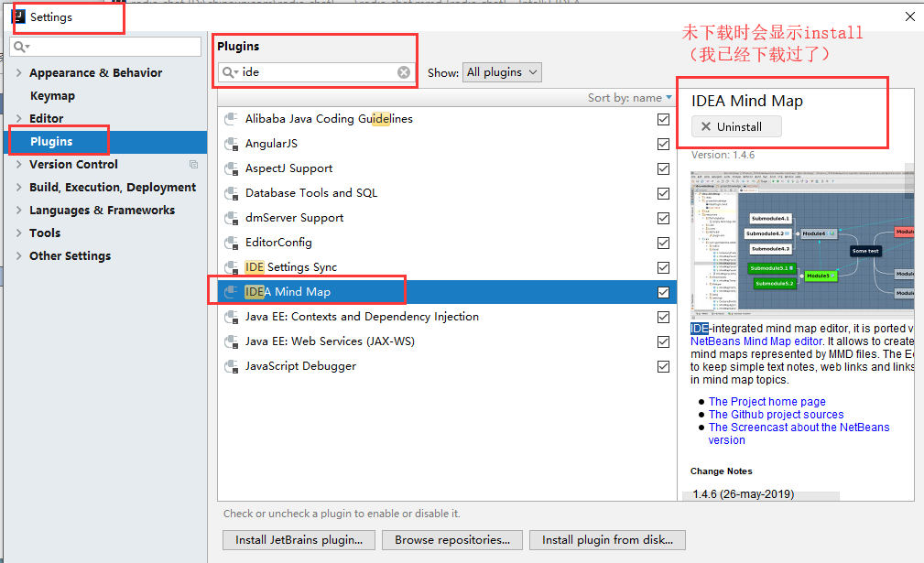Screen dimensions: 924x563
Task: Click the Database Tools and SQL plugin icon
Action: click(231, 193)
